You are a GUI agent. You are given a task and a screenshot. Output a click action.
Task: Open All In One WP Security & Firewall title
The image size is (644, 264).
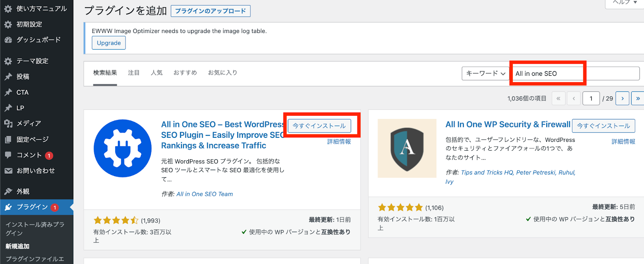pos(508,125)
